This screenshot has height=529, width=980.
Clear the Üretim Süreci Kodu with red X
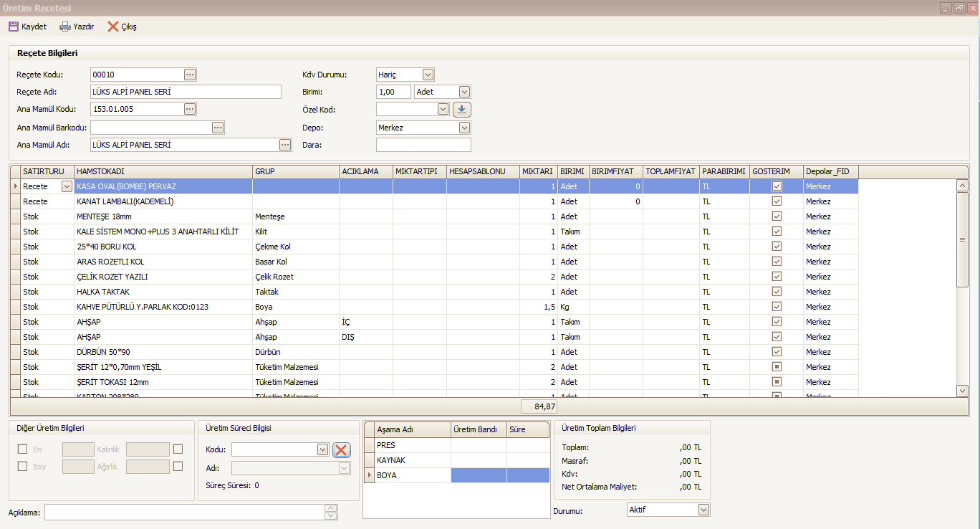tap(341, 449)
